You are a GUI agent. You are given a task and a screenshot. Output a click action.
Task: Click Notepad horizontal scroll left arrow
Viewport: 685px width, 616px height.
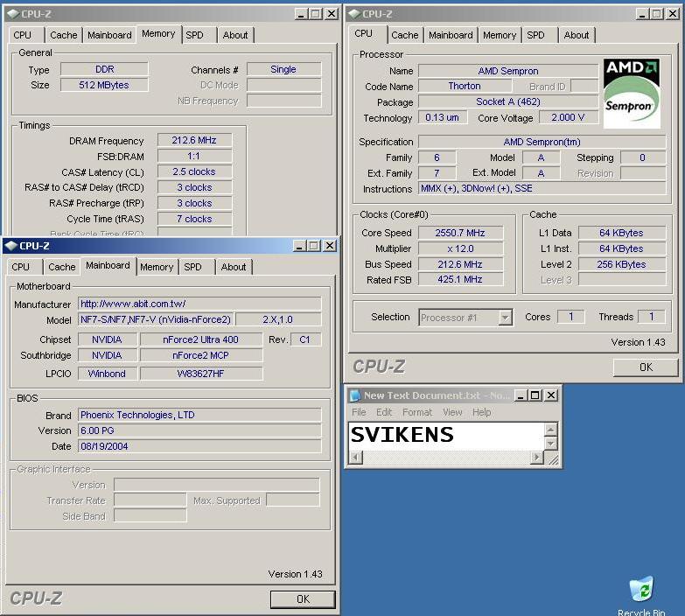[356, 458]
